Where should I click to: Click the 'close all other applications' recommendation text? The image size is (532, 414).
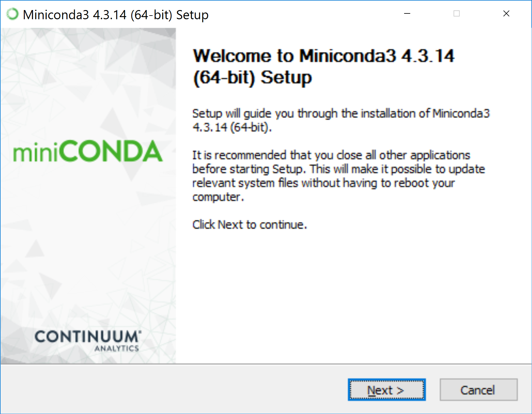pos(336,176)
